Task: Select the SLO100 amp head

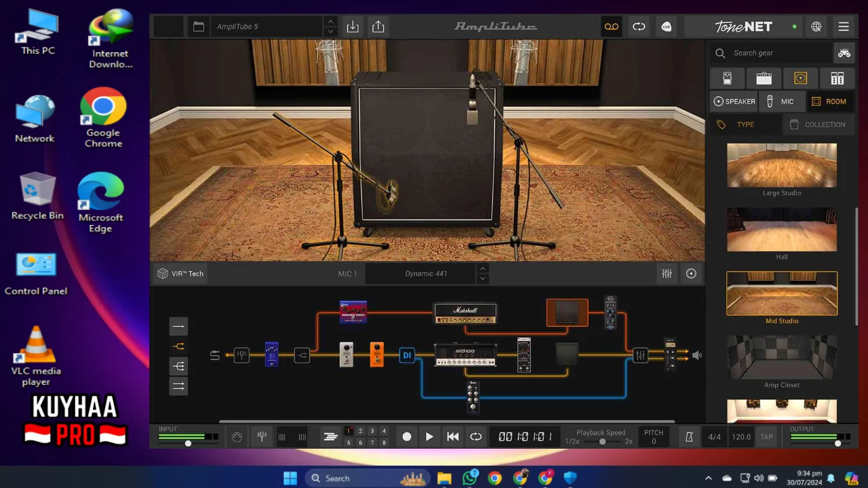Action: [465, 354]
